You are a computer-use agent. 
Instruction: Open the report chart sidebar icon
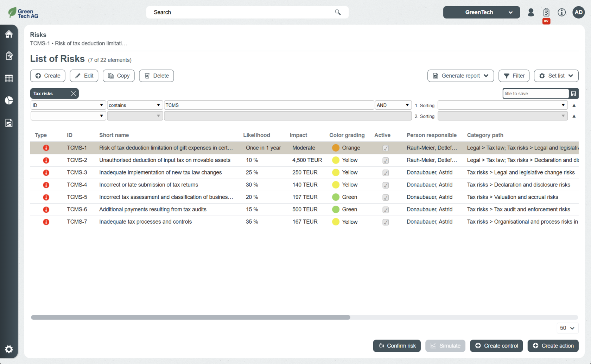9,123
